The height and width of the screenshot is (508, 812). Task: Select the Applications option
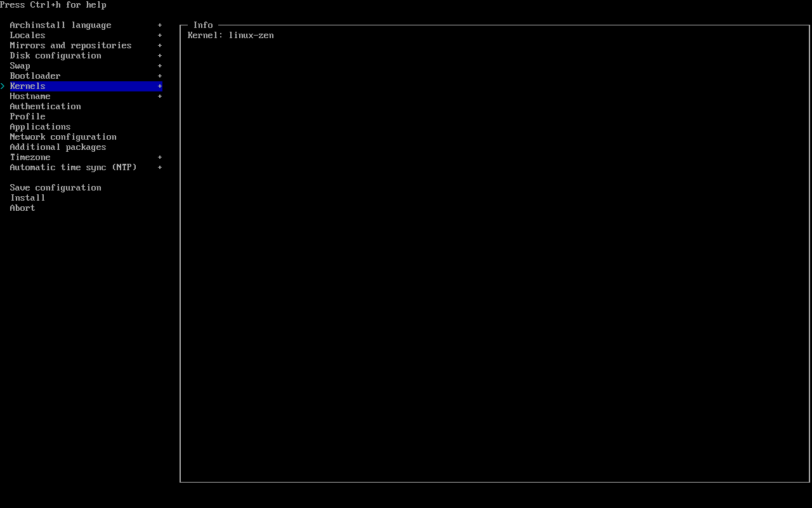[x=40, y=127]
